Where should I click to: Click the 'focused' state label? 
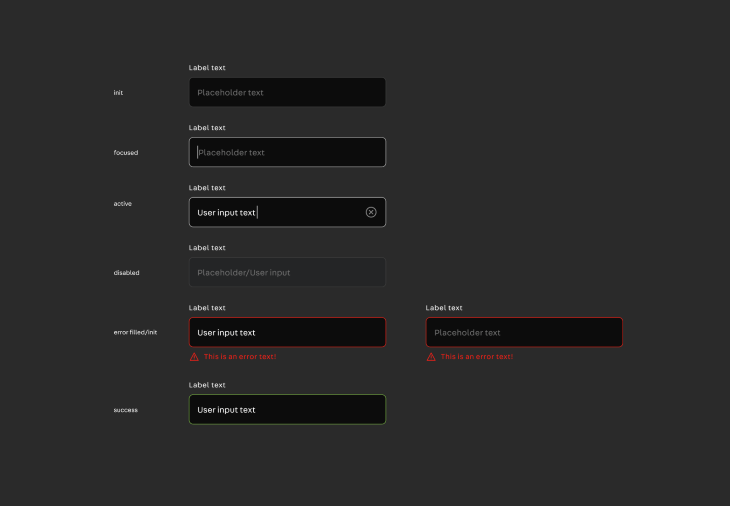point(126,153)
